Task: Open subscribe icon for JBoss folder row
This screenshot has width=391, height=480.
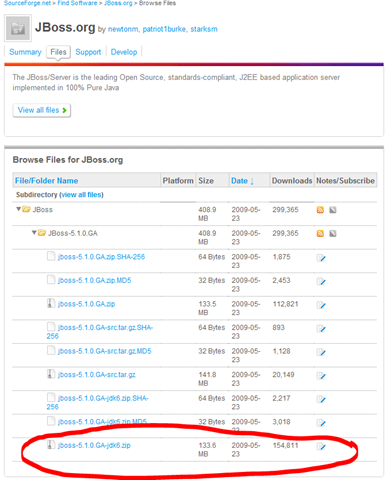Action: [333, 210]
